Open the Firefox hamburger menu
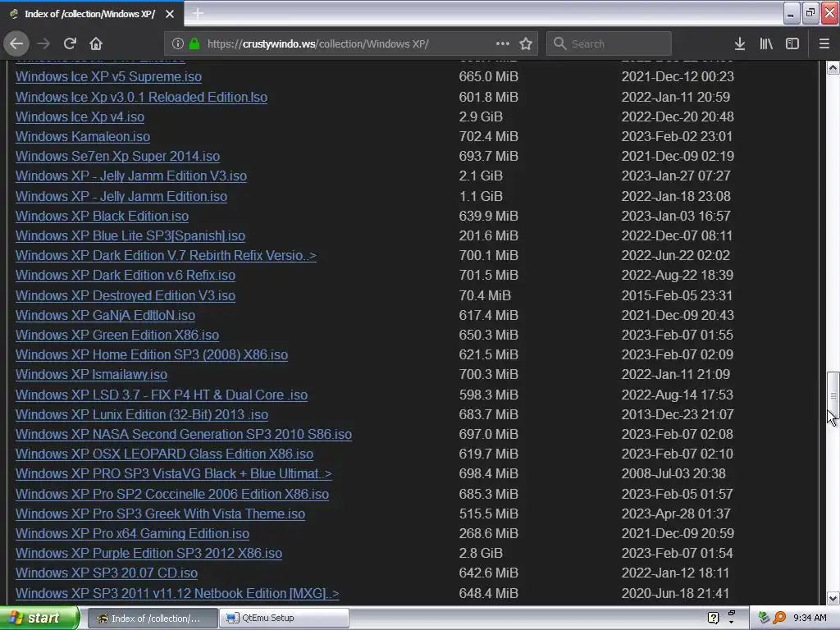Screen dimensions: 840x630 824,43
